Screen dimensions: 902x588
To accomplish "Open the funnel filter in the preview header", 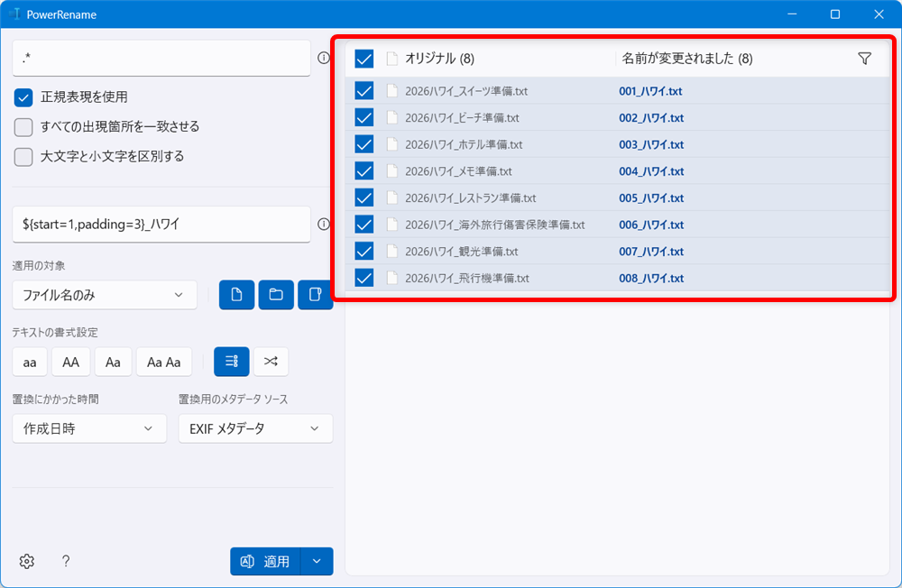I will coord(864,58).
